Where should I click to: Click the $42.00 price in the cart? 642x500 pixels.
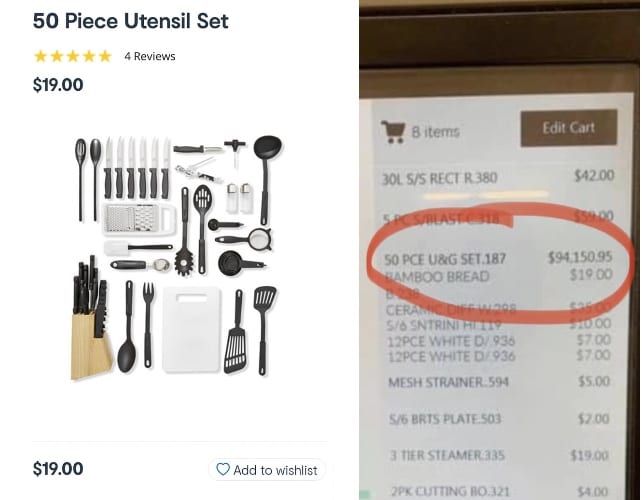point(594,176)
